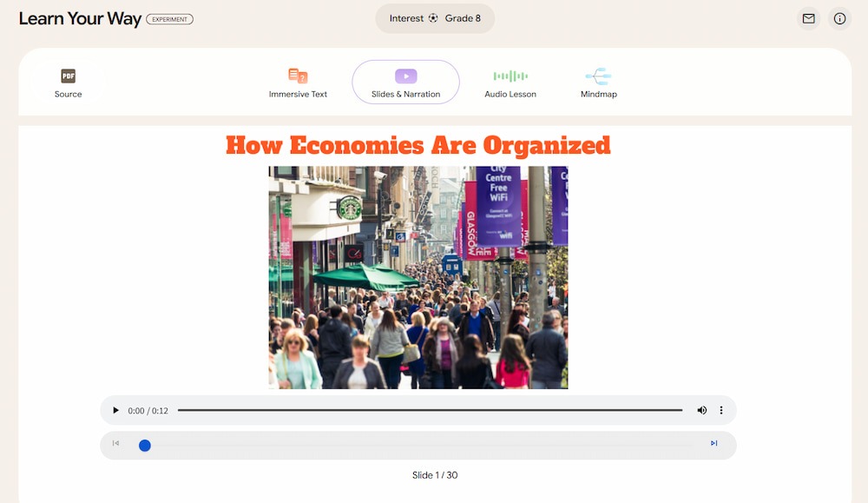868x503 pixels.
Task: Go to previous slide
Action: click(x=115, y=443)
